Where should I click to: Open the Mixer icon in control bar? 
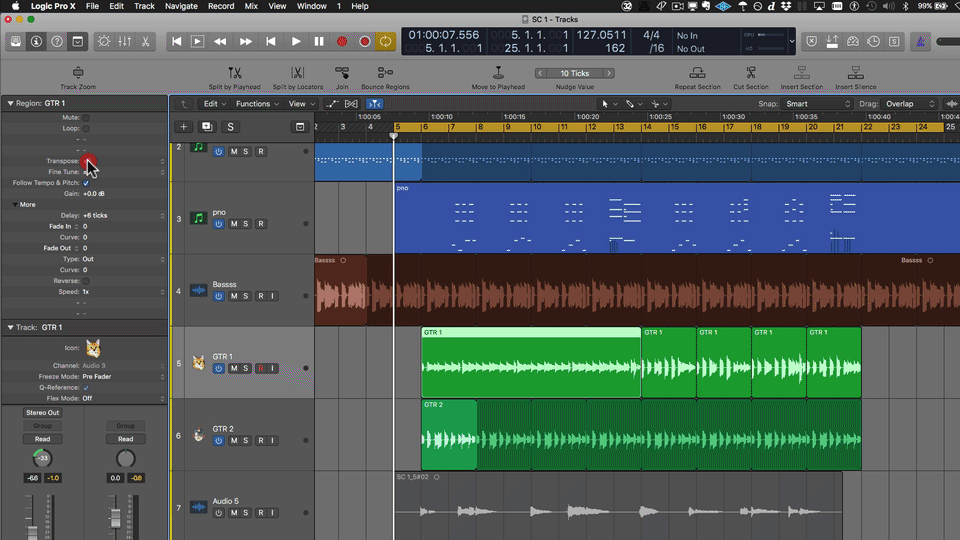[125, 42]
